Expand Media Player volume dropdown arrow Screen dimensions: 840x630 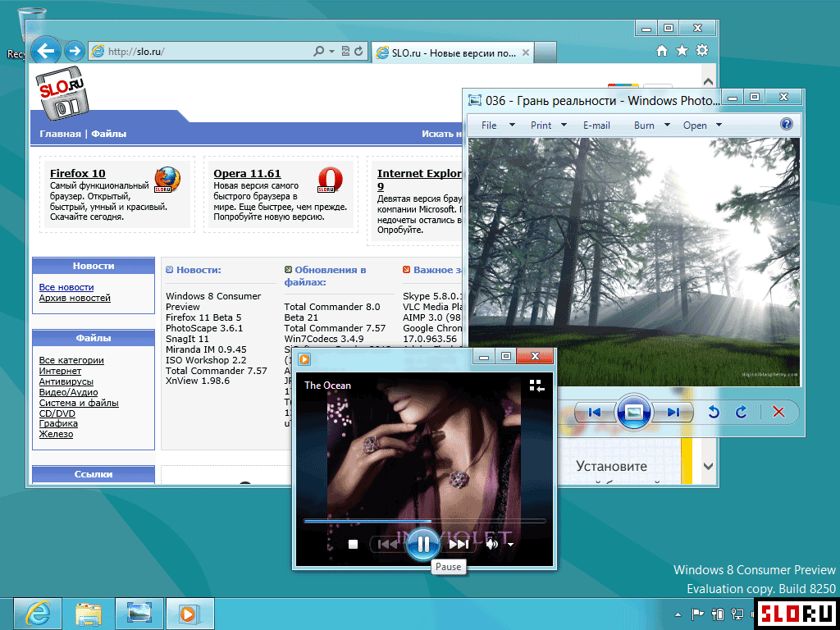coord(510,545)
